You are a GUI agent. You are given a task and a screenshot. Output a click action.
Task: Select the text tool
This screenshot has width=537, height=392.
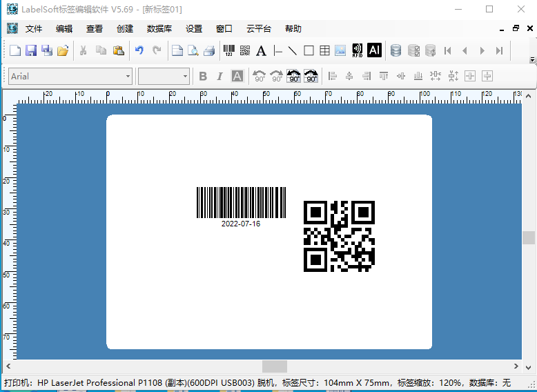coord(261,50)
